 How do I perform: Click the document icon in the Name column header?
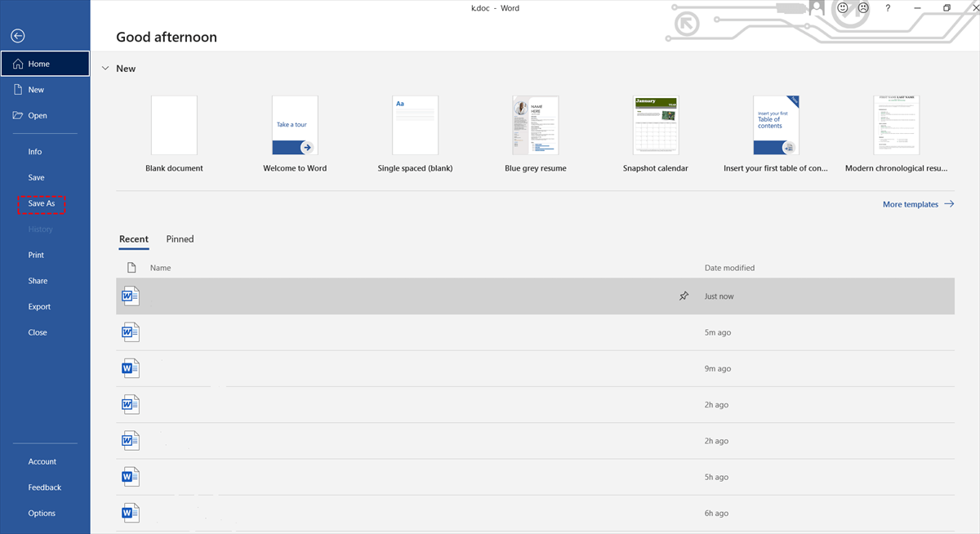point(131,267)
